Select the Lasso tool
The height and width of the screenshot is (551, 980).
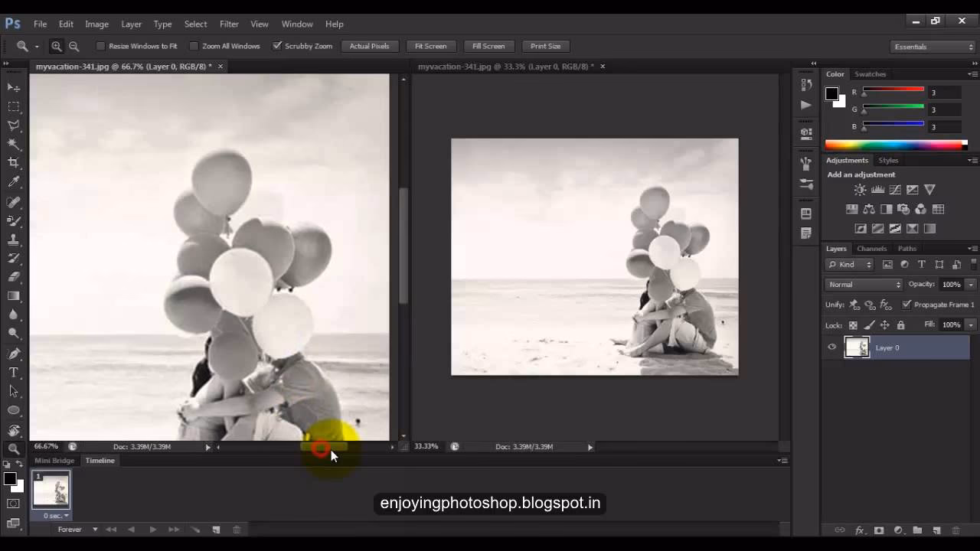click(14, 126)
